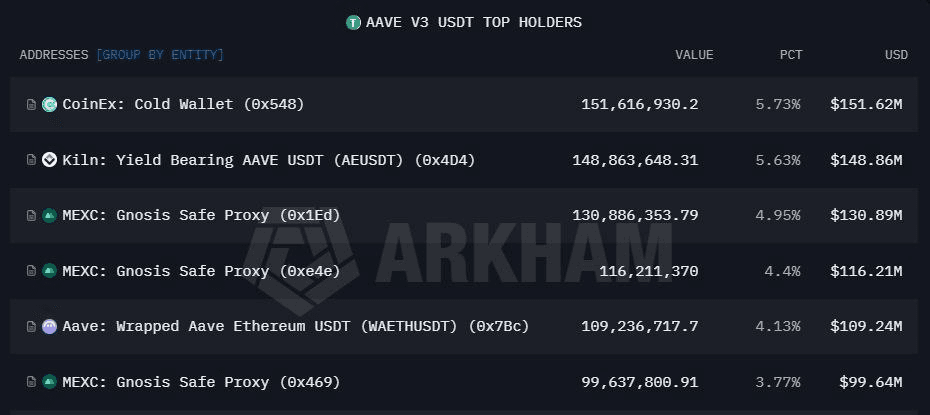Copy the Kiln Yield Bearing AAVE USDT address

31,160
